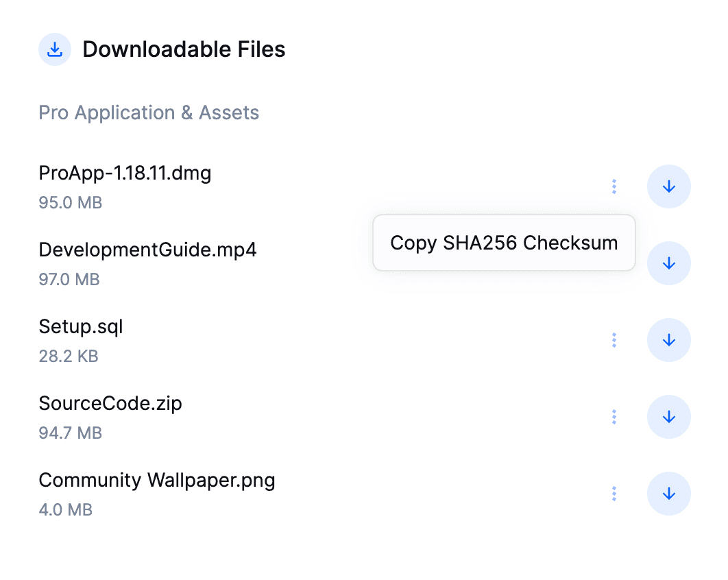Download the Setup.sql file
This screenshot has height=580, width=728.
point(668,340)
